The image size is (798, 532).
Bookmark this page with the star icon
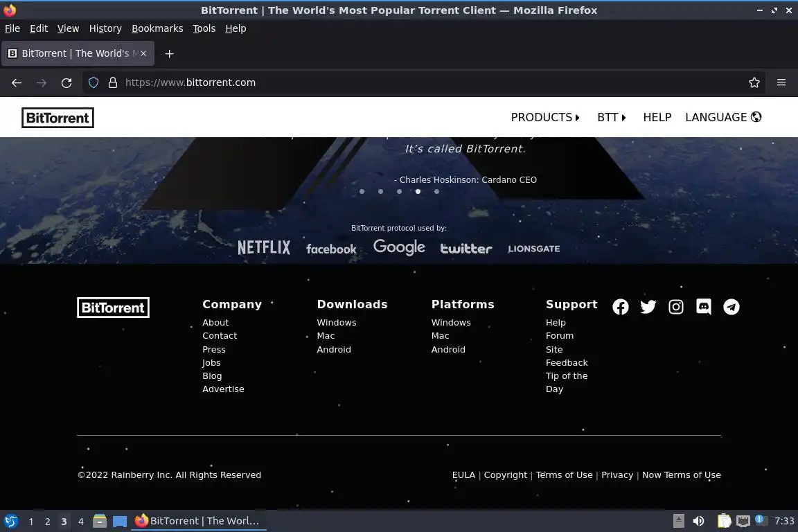point(754,82)
